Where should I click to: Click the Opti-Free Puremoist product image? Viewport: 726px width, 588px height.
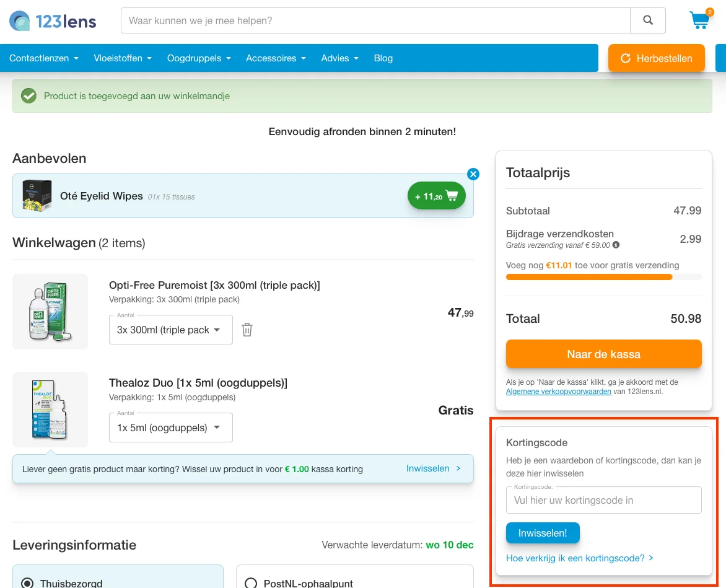pos(50,312)
